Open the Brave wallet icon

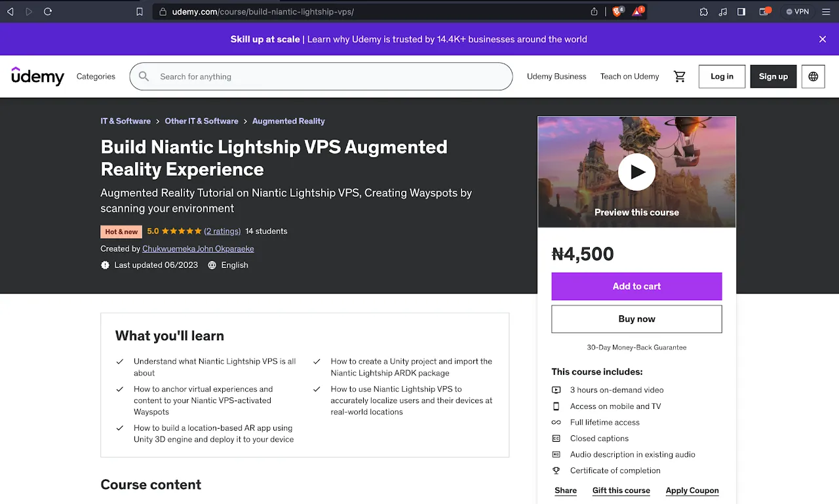[765, 11]
